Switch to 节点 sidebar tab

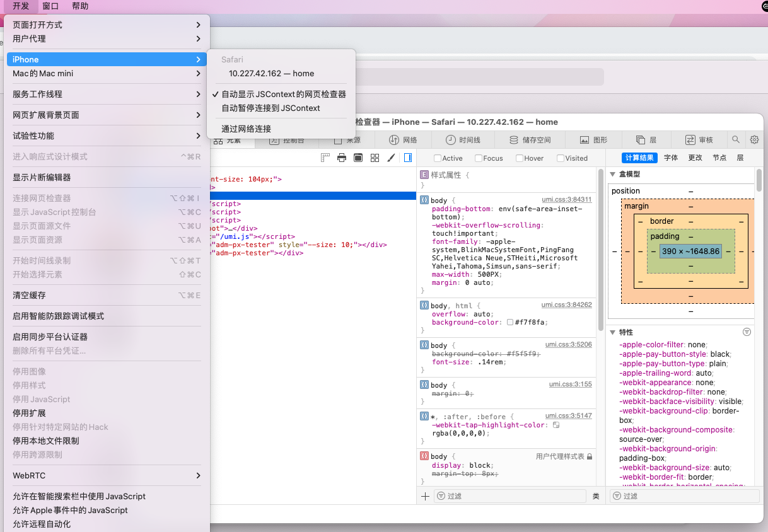pos(719,158)
